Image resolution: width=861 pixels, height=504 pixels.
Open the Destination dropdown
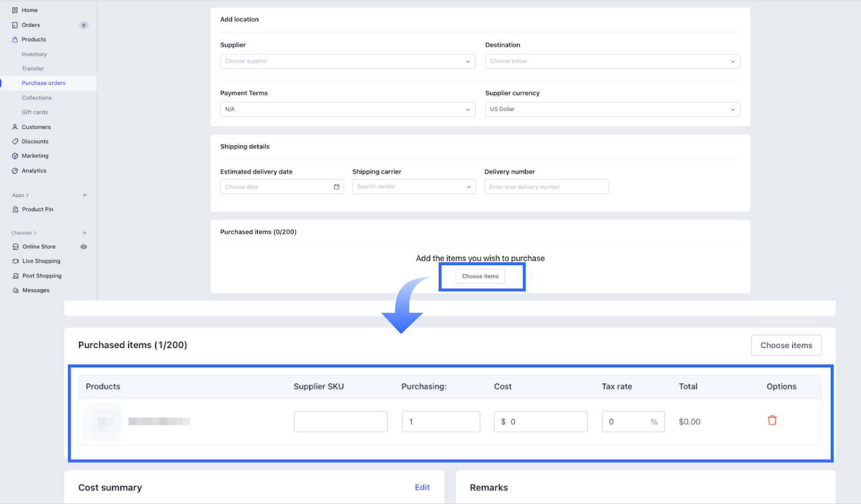(x=612, y=61)
